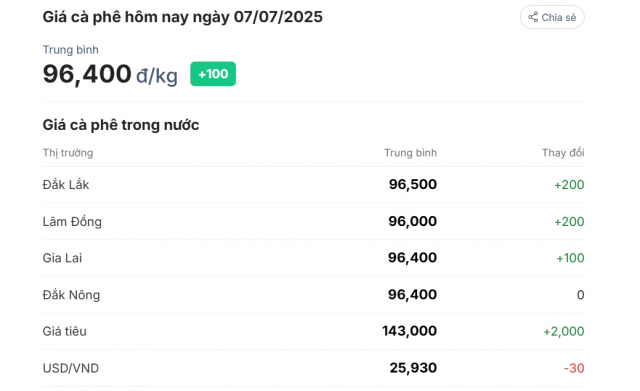The image size is (640, 391).
Task: Click the 25,930 USD/VND rate value
Action: 413,368
